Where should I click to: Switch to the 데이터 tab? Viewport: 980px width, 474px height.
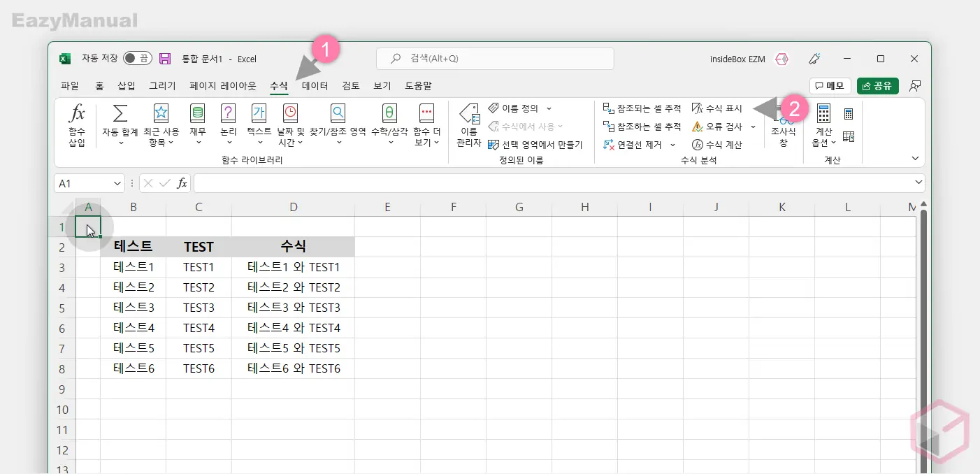pos(315,86)
